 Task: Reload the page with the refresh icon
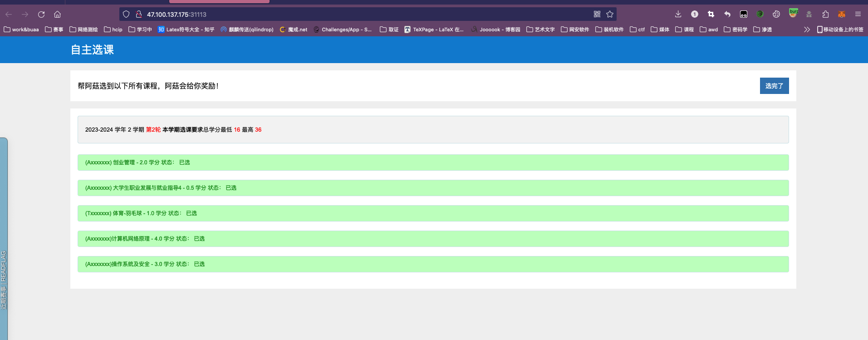[41, 15]
